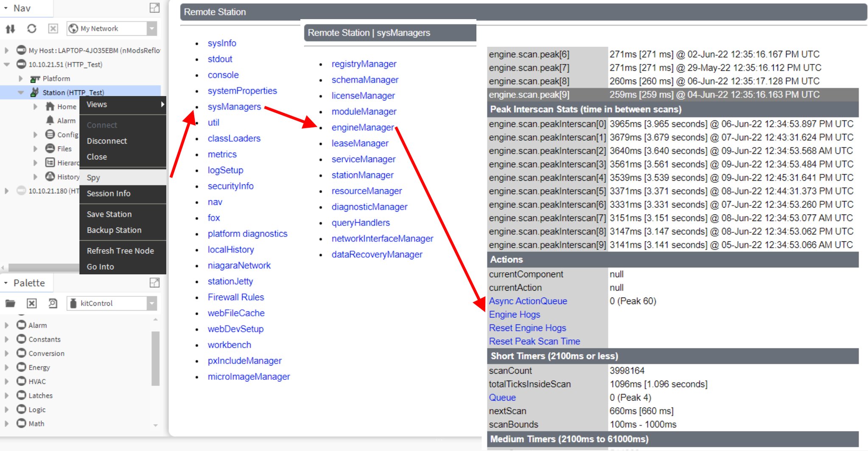Expand the Home tree node
This screenshot has height=451, width=868.
click(36, 106)
